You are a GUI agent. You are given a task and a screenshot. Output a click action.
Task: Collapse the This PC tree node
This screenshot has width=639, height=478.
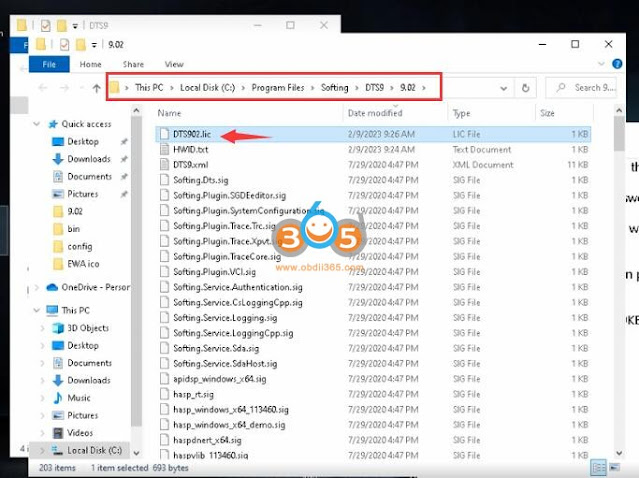[x=37, y=311]
